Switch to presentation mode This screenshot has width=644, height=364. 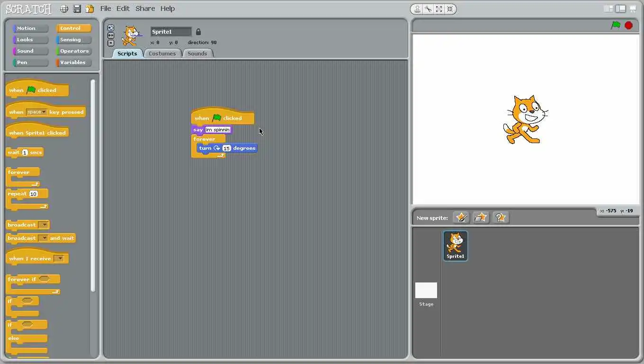(x=633, y=9)
